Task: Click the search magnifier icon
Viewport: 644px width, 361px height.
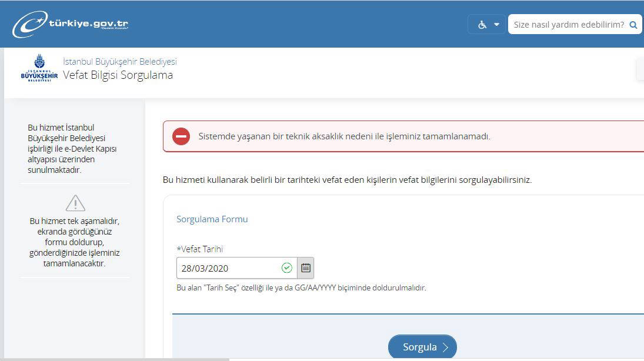Action: click(633, 25)
